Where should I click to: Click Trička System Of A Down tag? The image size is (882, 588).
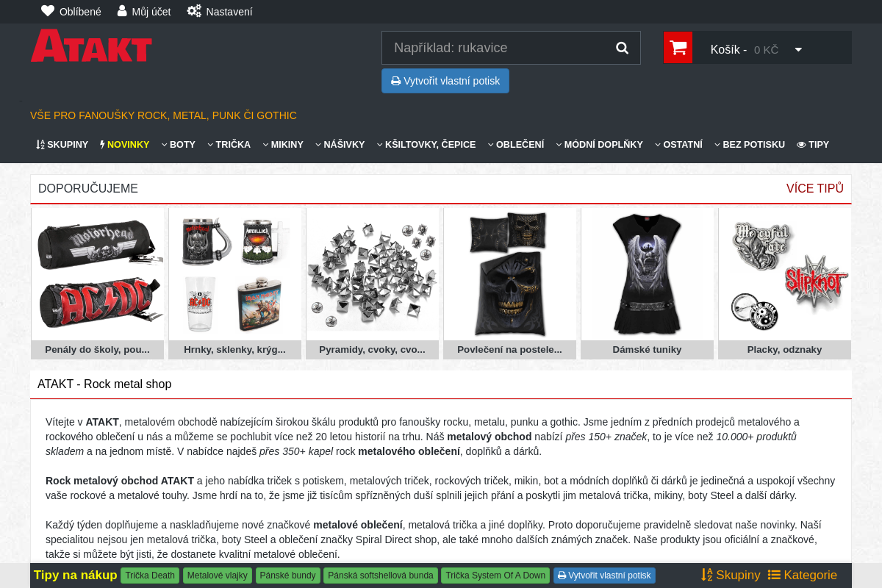[495, 576]
